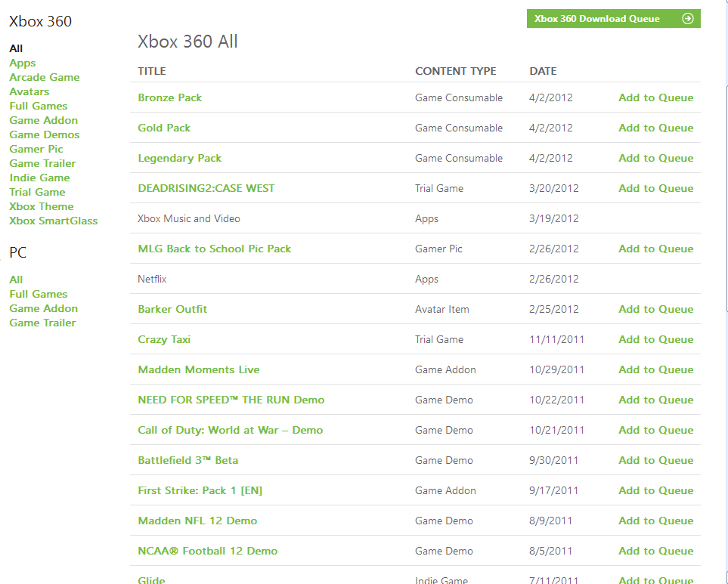
Task: Click the arrow icon on Download Queue button
Action: 688,19
